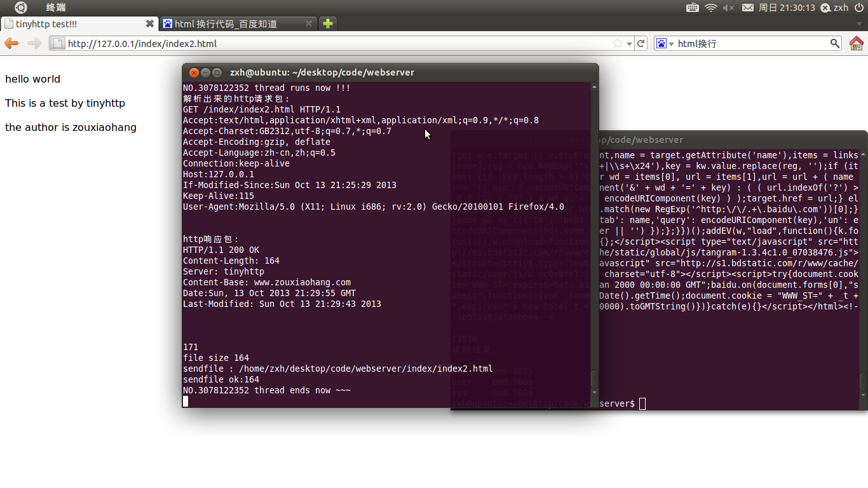
Task: Click 'the author is zouxiaohang' text
Action: (x=71, y=127)
